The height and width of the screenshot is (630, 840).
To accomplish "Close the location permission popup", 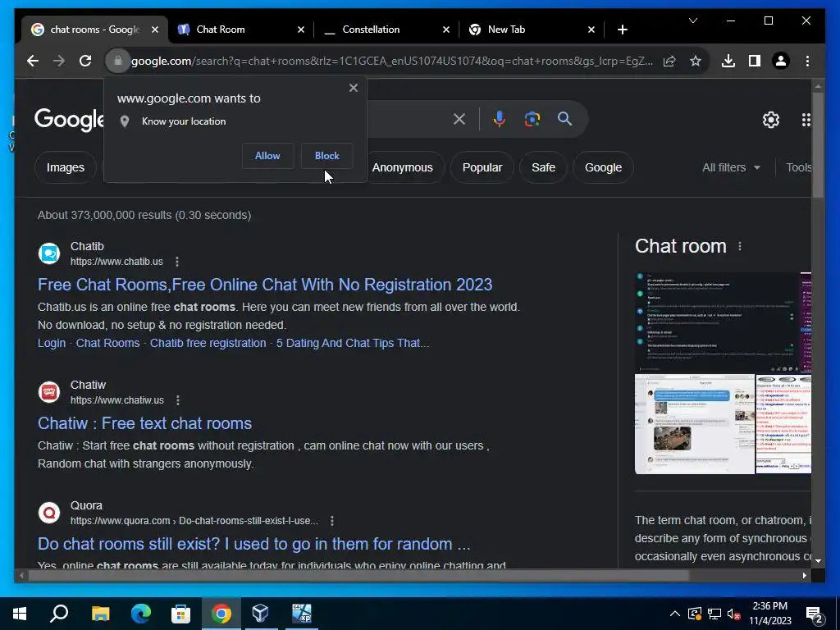I will click(x=354, y=88).
